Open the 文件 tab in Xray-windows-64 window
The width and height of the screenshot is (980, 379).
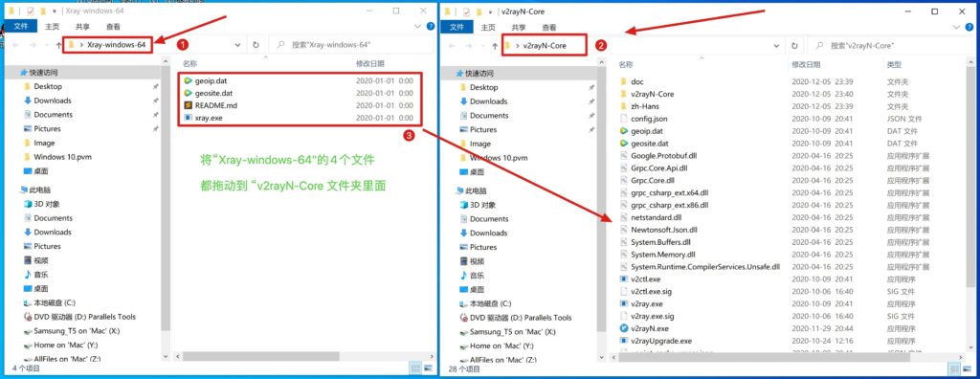click(x=21, y=27)
